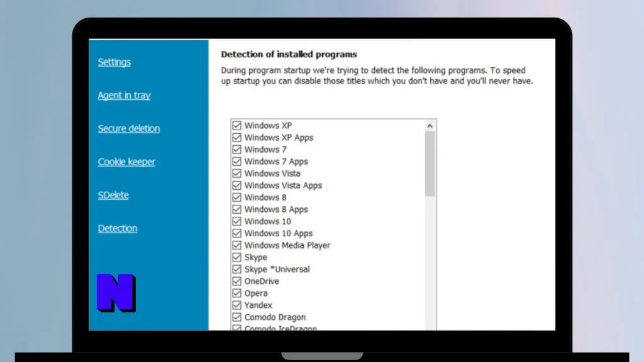Select the SDelete sidebar link
644x362 pixels.
point(113,195)
